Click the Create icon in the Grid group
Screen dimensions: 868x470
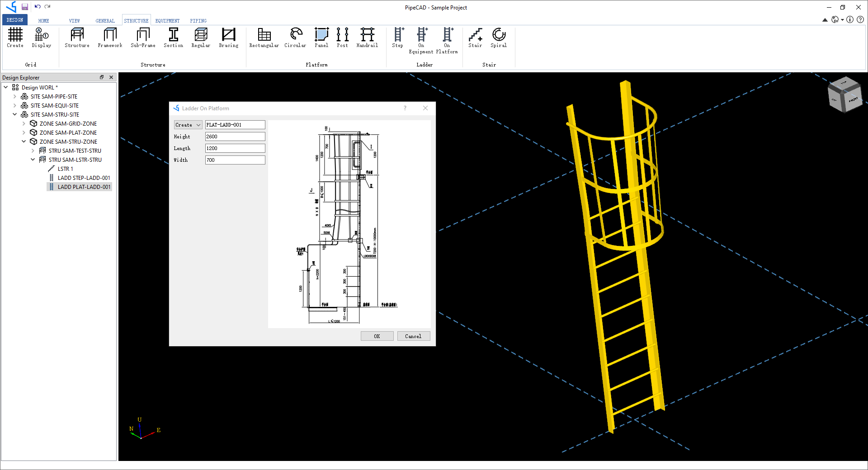tap(15, 38)
